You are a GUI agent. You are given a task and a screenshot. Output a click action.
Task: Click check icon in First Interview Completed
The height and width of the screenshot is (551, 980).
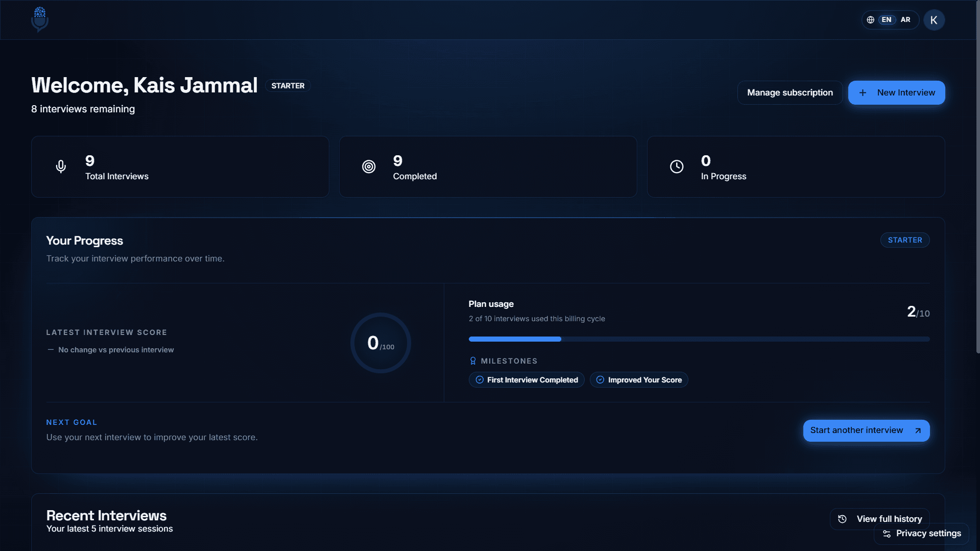pyautogui.click(x=480, y=380)
